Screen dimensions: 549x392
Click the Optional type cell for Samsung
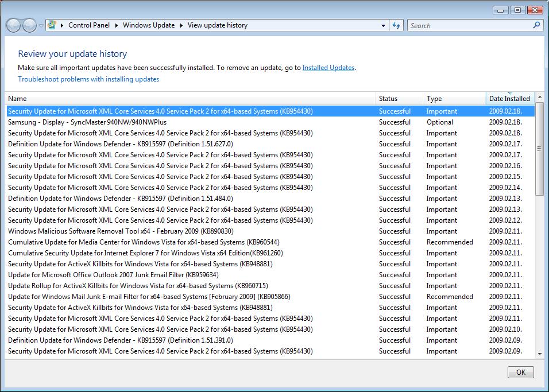tap(440, 122)
